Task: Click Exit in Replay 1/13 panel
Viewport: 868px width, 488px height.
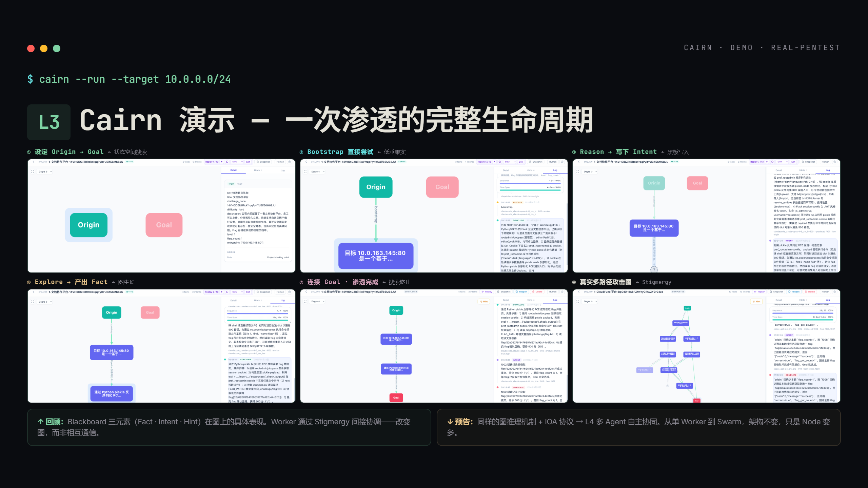Action: pyautogui.click(x=248, y=162)
